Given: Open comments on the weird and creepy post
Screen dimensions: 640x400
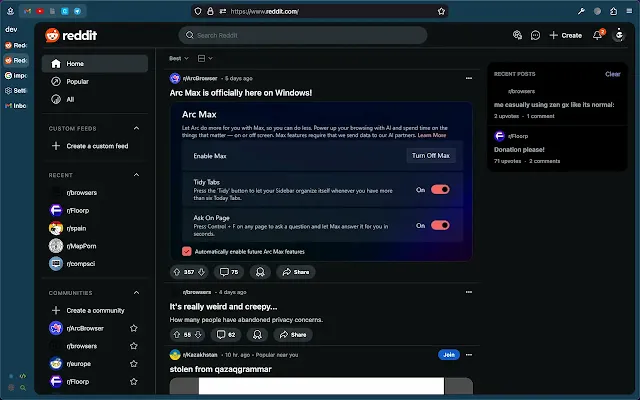Looking at the screenshot, I should click(x=226, y=335).
